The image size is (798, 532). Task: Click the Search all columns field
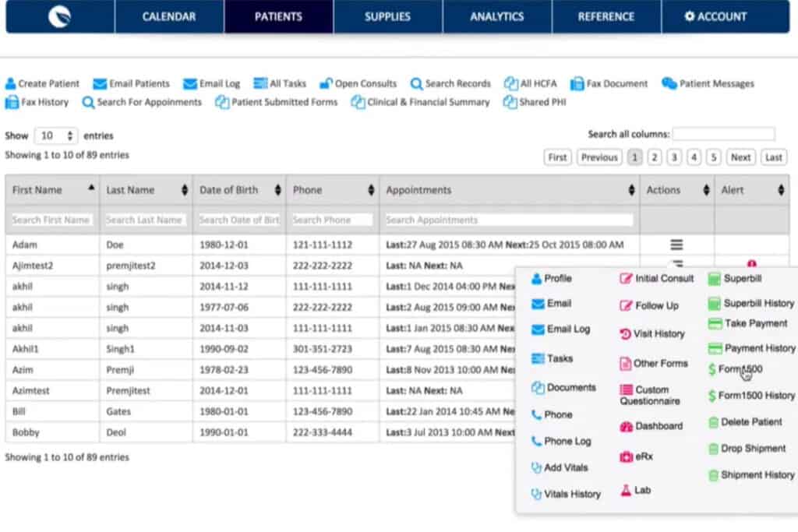tap(723, 134)
